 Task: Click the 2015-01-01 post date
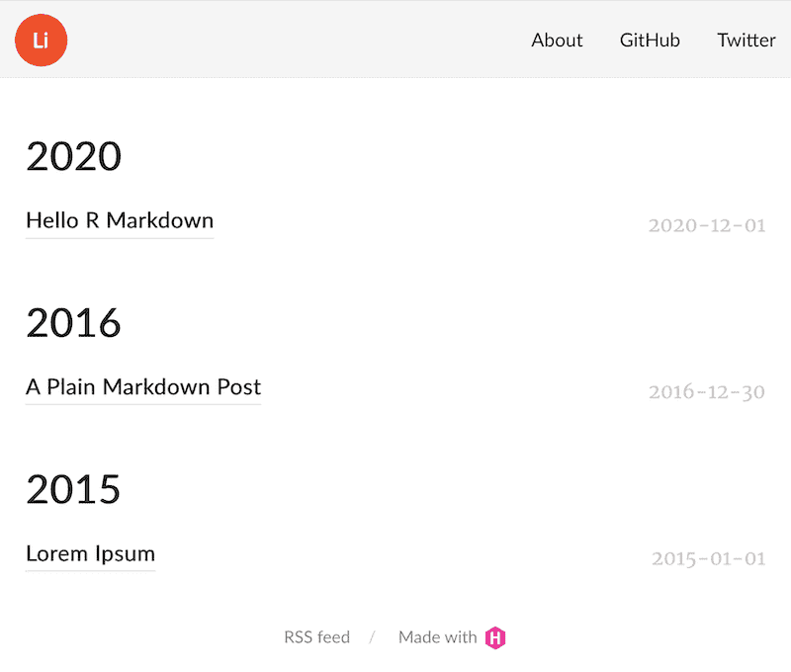click(x=707, y=558)
